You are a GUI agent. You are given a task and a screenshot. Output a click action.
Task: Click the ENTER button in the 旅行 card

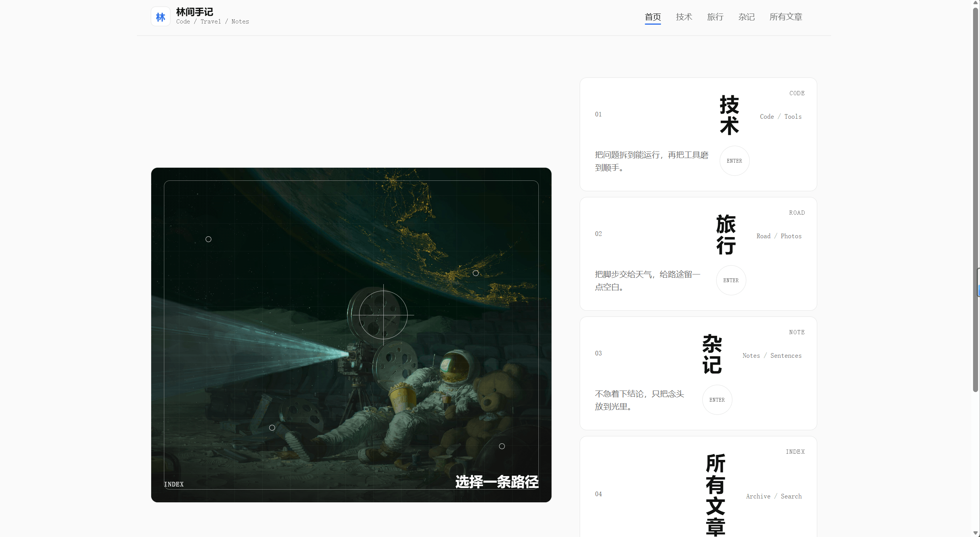pos(731,280)
